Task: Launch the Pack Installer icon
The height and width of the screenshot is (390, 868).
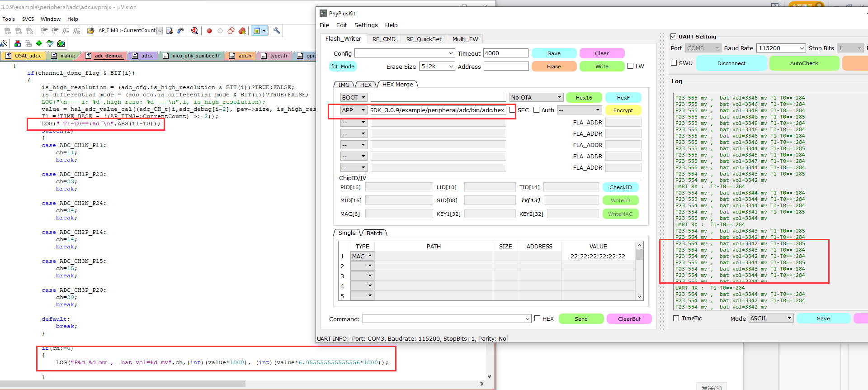Action: (61, 43)
